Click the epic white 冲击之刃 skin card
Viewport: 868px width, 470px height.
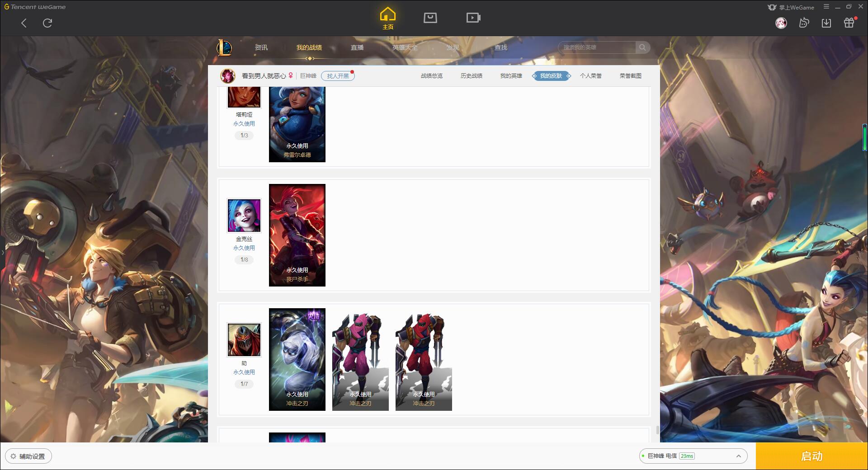click(x=297, y=359)
